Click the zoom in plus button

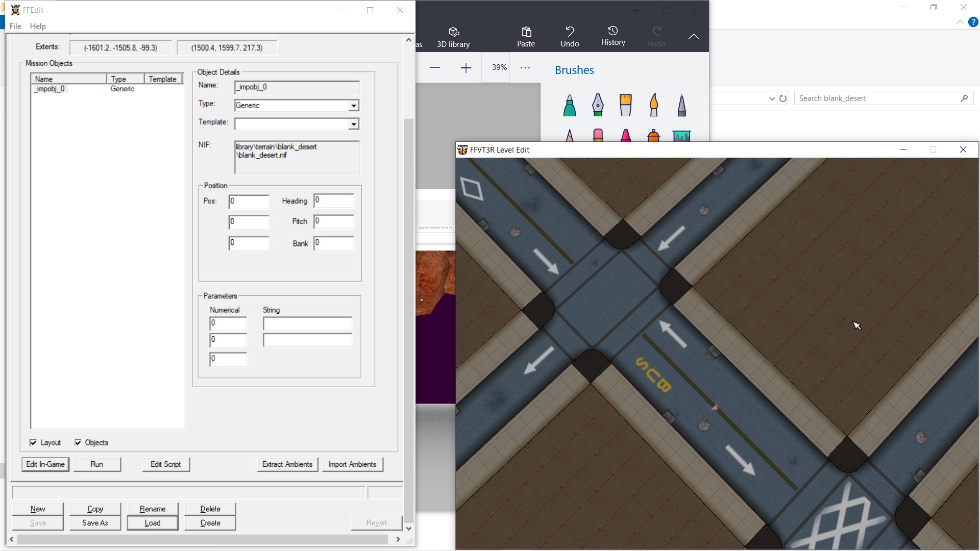(465, 68)
